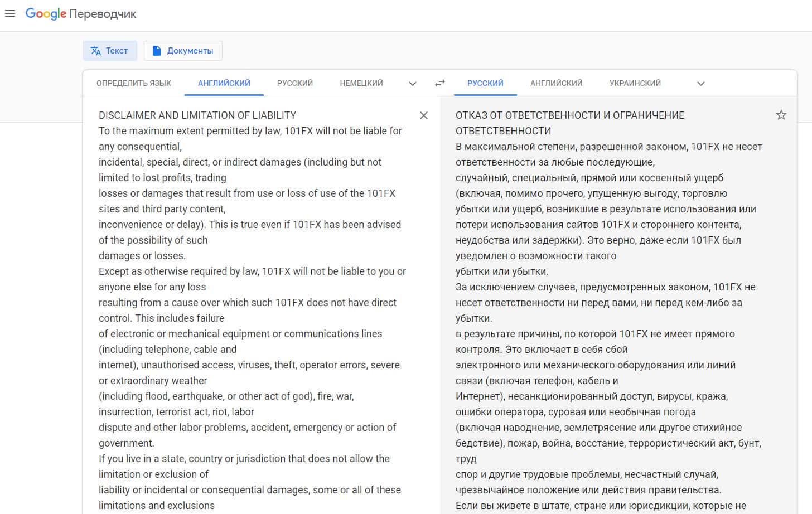Set Английский as the target language
The image size is (812, 514).
click(x=556, y=83)
